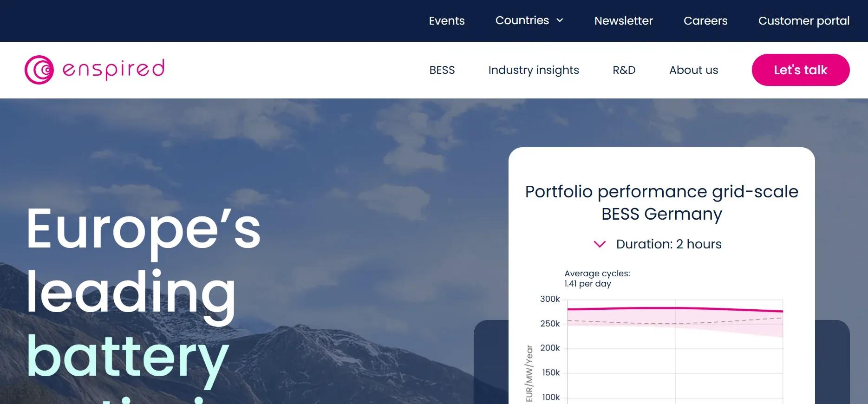Open the Careers link
This screenshot has height=404, width=868.
pos(705,21)
